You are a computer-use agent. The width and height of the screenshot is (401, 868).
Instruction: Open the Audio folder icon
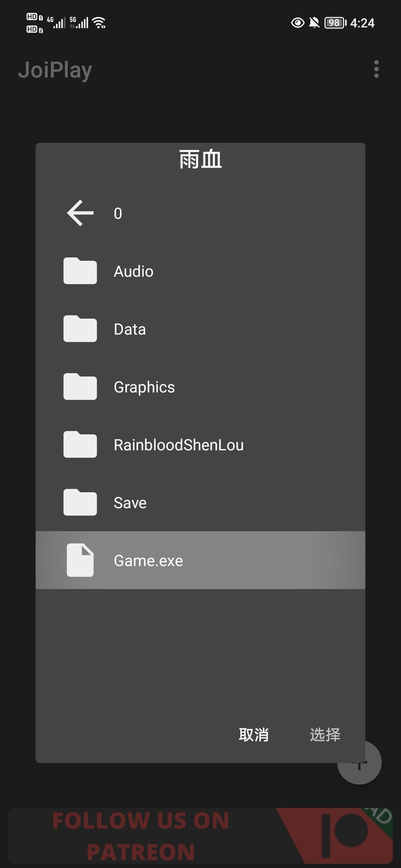click(x=80, y=271)
